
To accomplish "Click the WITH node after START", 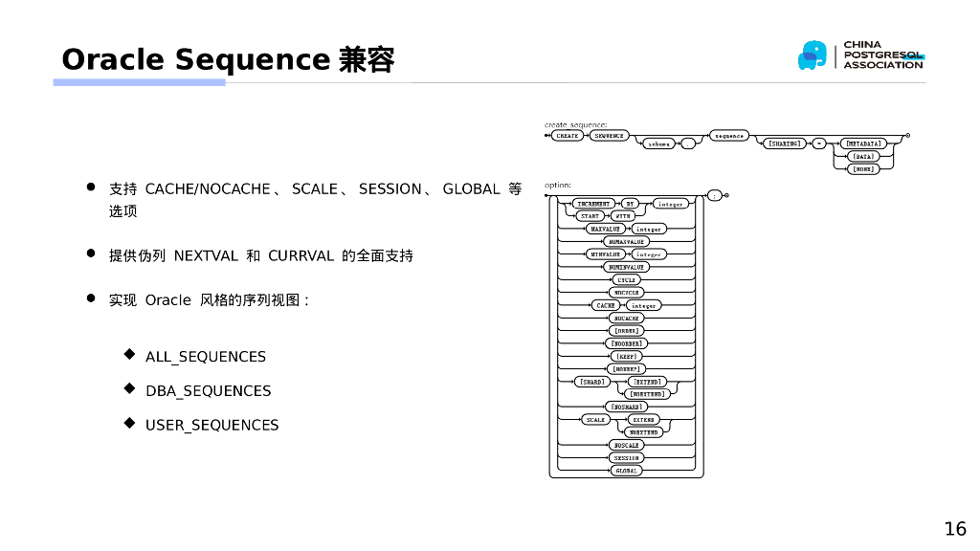I will pos(623,216).
